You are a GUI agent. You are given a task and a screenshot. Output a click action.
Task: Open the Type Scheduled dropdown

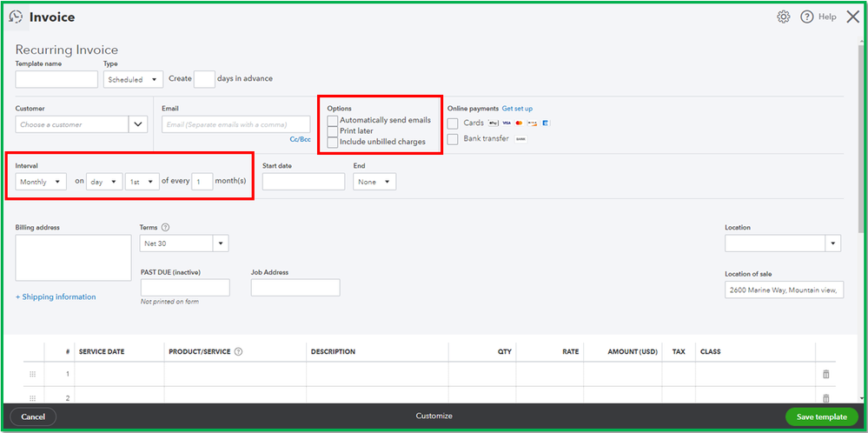pos(134,79)
